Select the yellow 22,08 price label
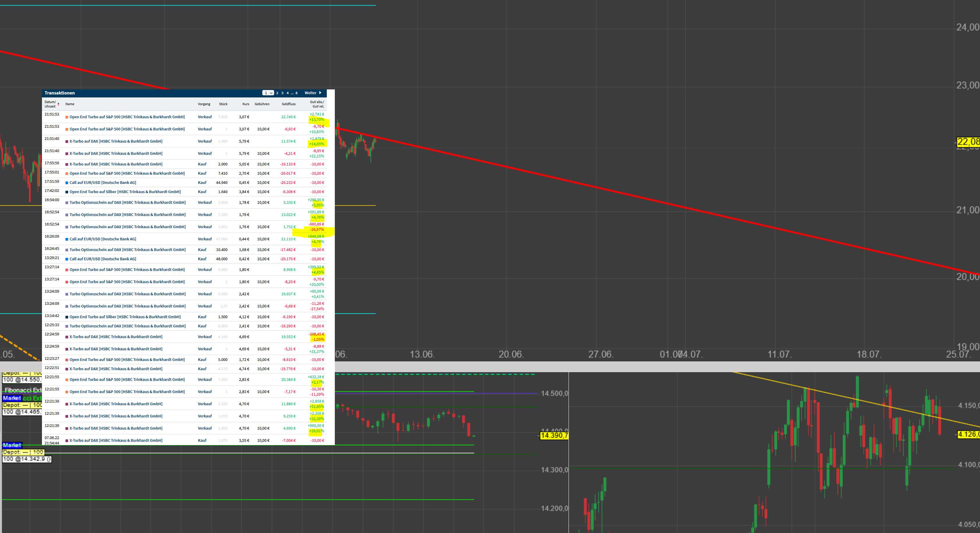 (x=968, y=142)
